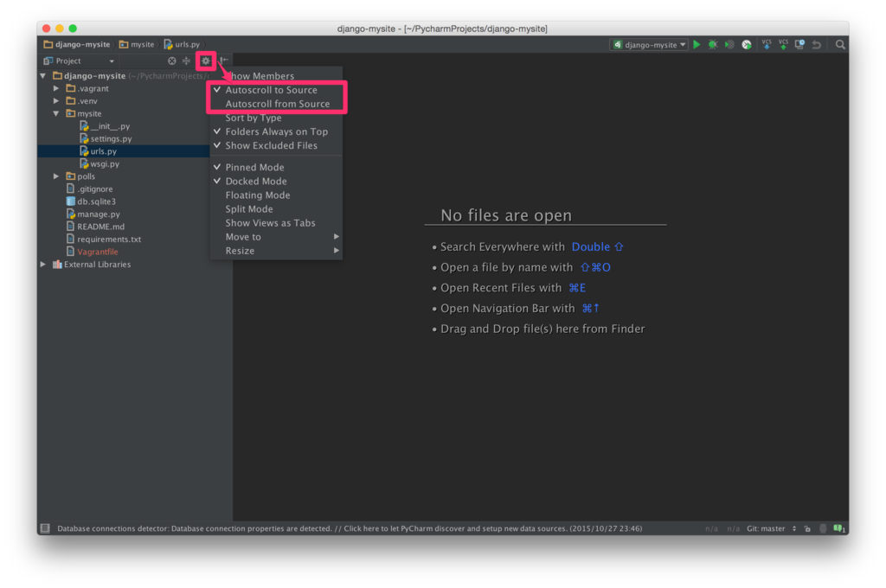Select requirements.txt in project tree
The width and height of the screenshot is (886, 588).
(x=104, y=239)
